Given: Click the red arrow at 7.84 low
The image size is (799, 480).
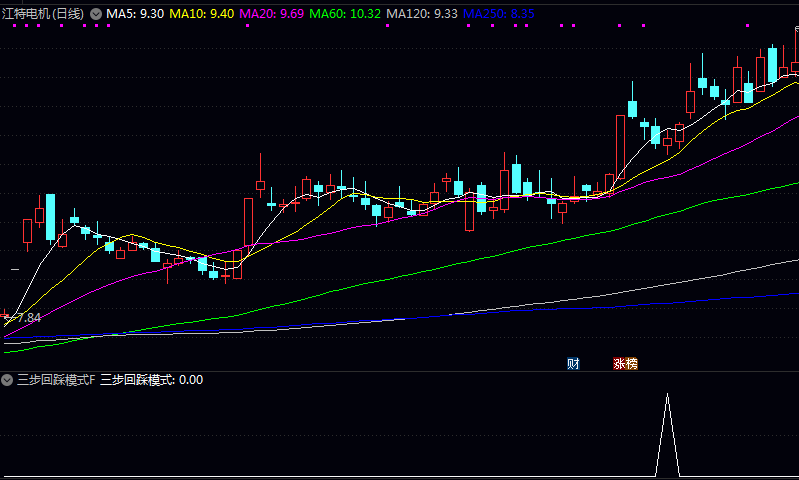Looking at the screenshot, I should click(x=7, y=316).
